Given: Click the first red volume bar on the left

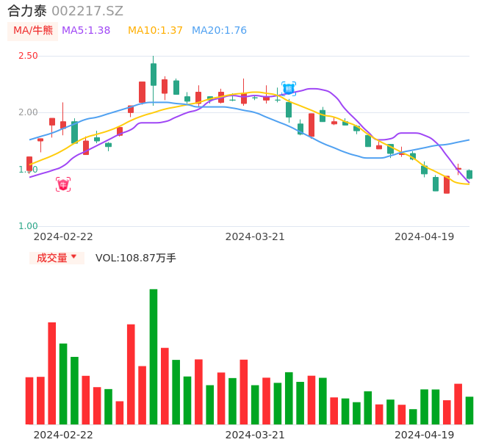Looking at the screenshot, I should 29,400.
